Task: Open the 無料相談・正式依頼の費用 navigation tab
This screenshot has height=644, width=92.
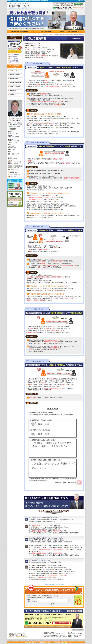Action: [x=20, y=32]
